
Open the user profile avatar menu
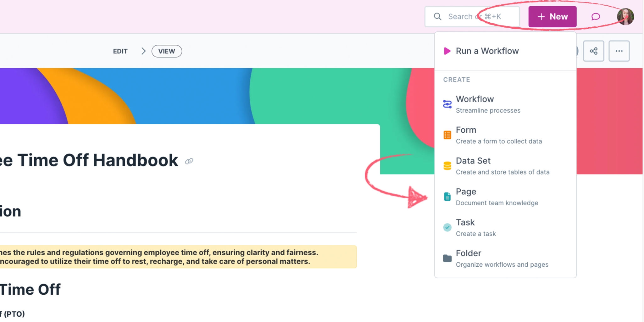click(625, 17)
